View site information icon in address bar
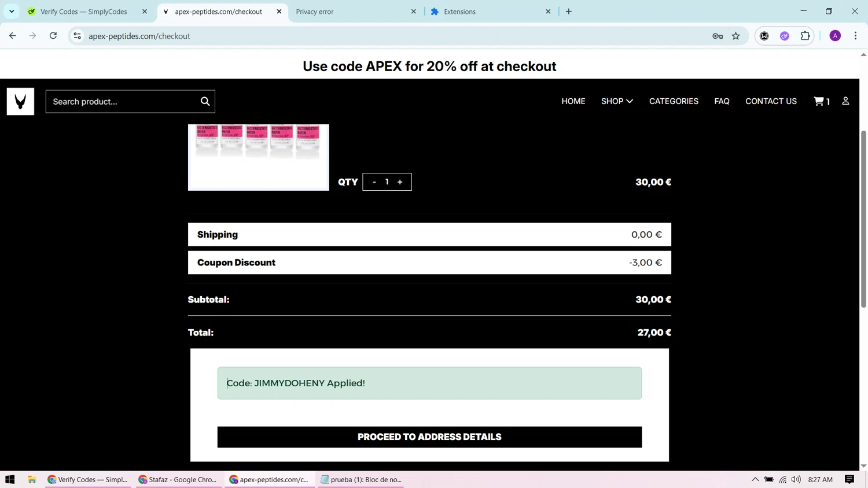 [77, 36]
